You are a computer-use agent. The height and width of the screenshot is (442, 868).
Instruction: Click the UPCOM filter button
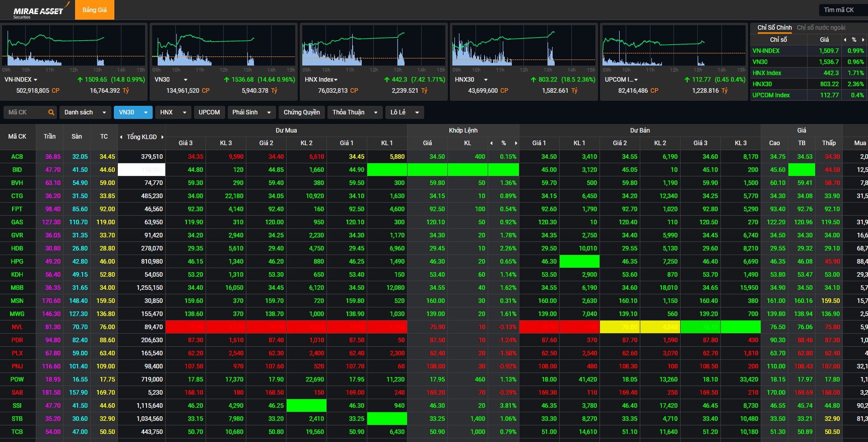[209, 112]
